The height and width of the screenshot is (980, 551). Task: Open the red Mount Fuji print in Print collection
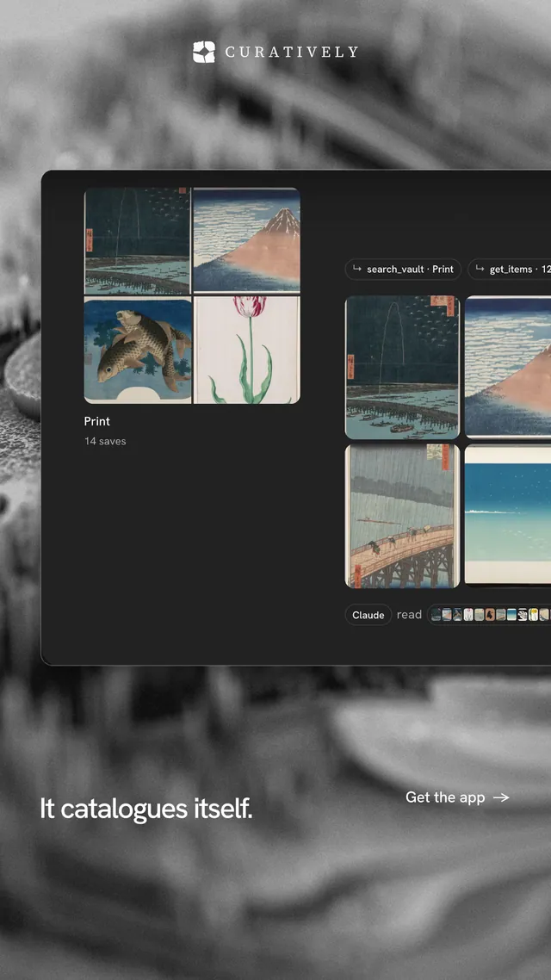pos(247,240)
